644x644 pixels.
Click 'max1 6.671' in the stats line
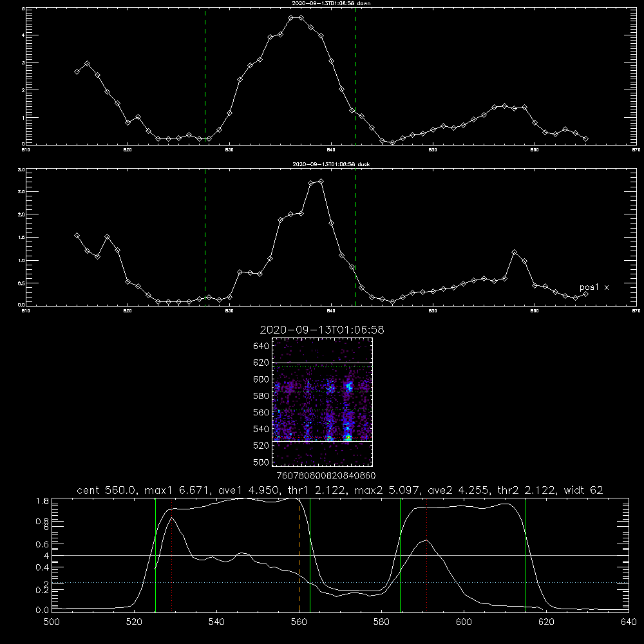pyautogui.click(x=176, y=490)
